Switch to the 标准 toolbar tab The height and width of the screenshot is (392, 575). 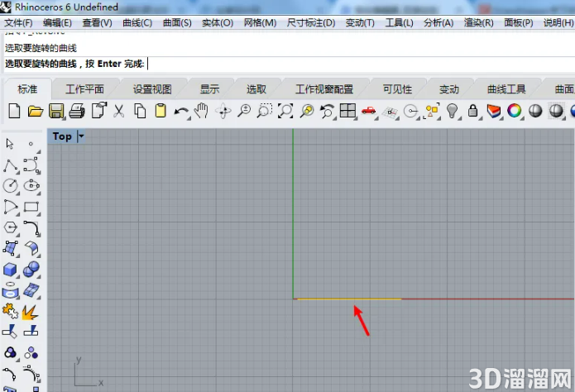click(x=27, y=88)
